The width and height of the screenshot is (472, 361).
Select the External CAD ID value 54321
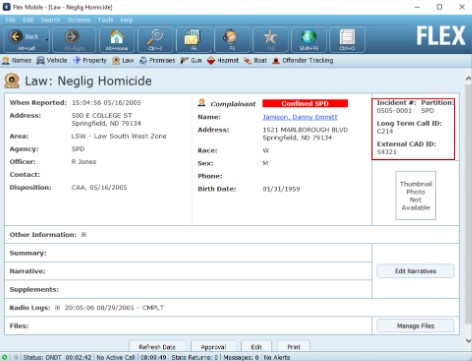pyautogui.click(x=387, y=152)
